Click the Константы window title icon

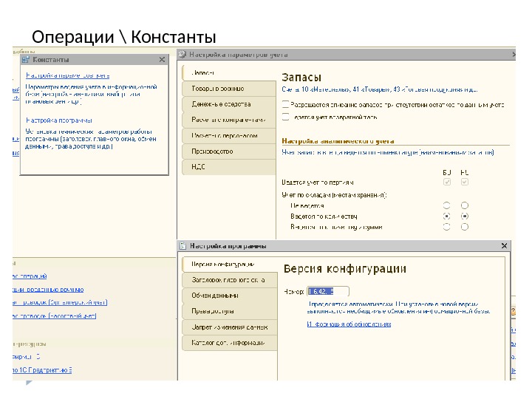coord(25,60)
